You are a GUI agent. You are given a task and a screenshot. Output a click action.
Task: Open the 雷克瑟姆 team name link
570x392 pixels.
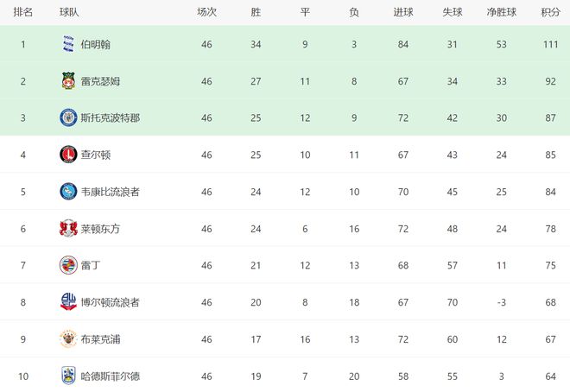coord(100,81)
